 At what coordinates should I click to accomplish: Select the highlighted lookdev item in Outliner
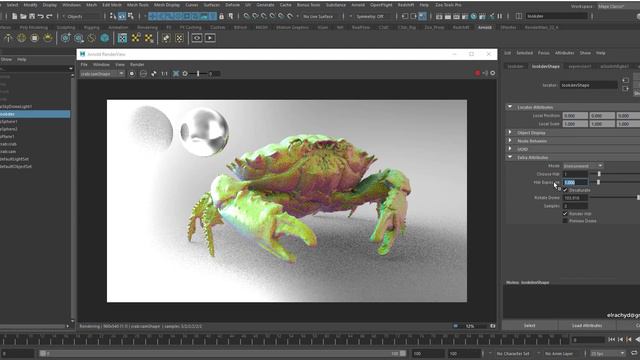(x=35, y=114)
